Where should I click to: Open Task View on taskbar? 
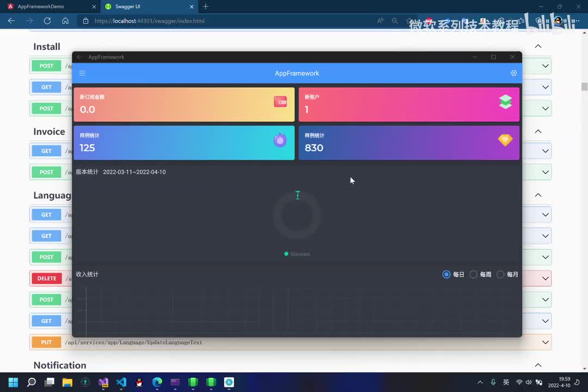coord(49,382)
